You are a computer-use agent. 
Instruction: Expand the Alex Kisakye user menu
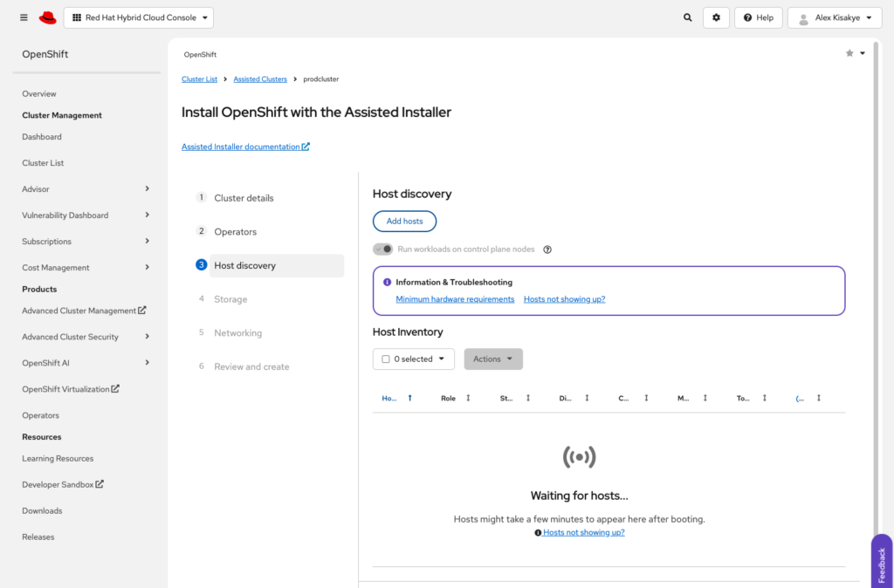[x=835, y=17]
